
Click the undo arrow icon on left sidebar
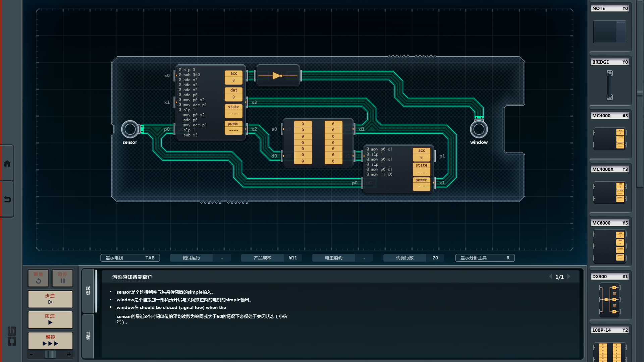coord(7,199)
